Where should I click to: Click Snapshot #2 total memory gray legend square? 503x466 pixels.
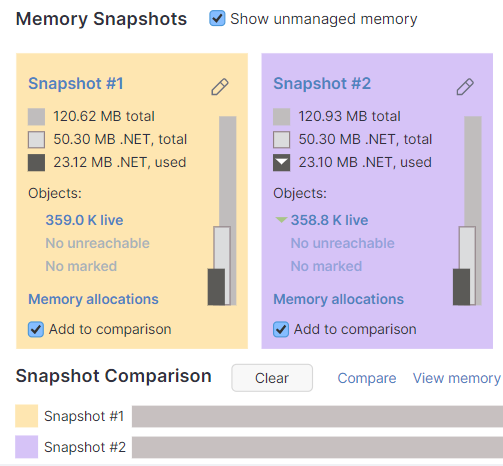coord(281,117)
